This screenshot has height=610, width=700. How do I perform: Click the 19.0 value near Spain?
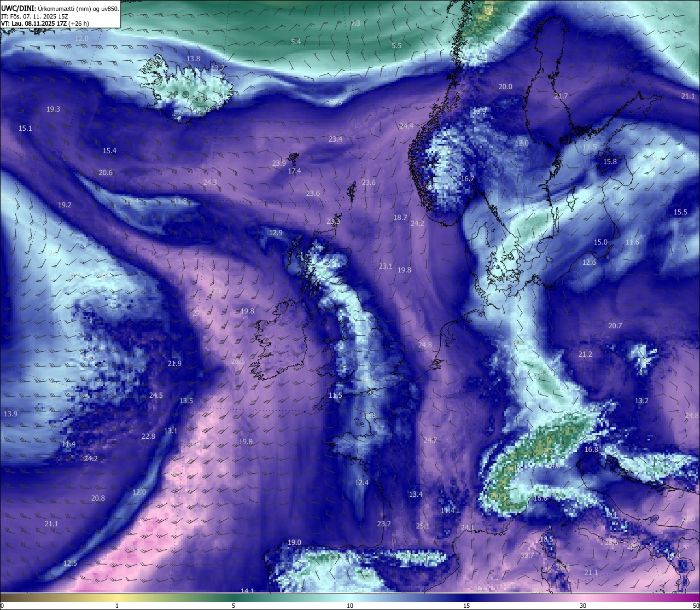[294, 543]
